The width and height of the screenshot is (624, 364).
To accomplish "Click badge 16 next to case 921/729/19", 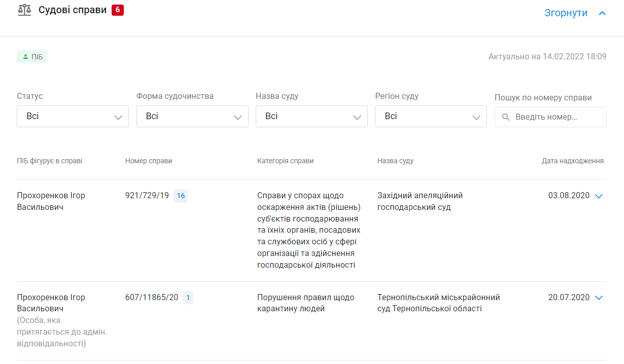I will pos(181,196).
